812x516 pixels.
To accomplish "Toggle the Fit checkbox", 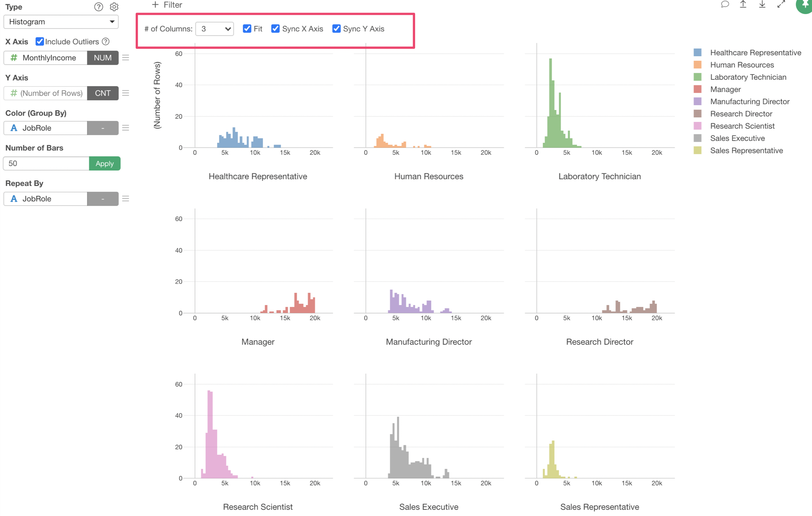I will tap(247, 29).
